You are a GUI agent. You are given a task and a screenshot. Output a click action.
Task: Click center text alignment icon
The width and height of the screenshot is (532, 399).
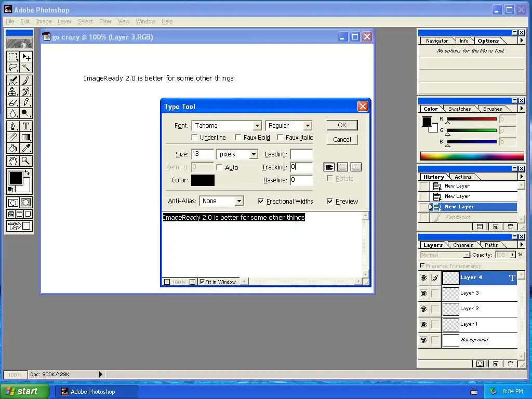coord(342,167)
